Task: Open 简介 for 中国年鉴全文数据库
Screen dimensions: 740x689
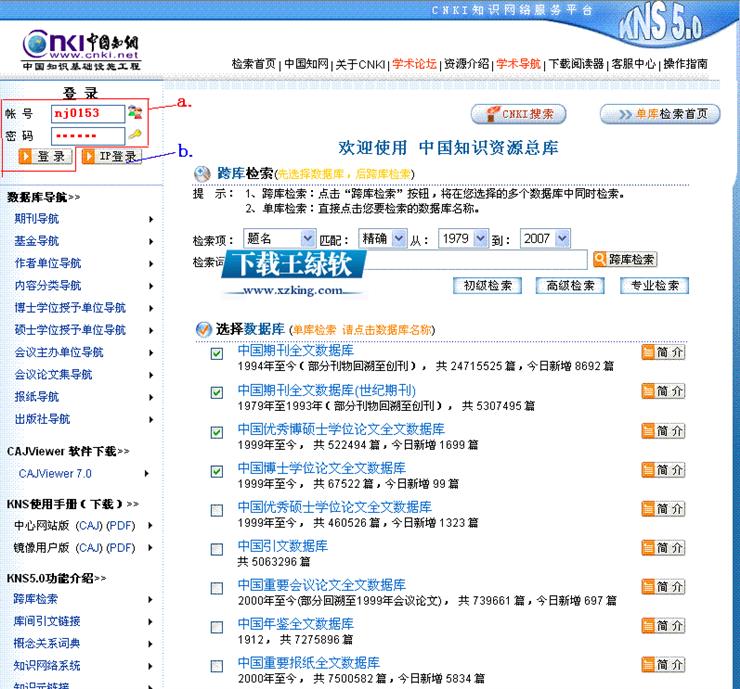Action: [663, 626]
